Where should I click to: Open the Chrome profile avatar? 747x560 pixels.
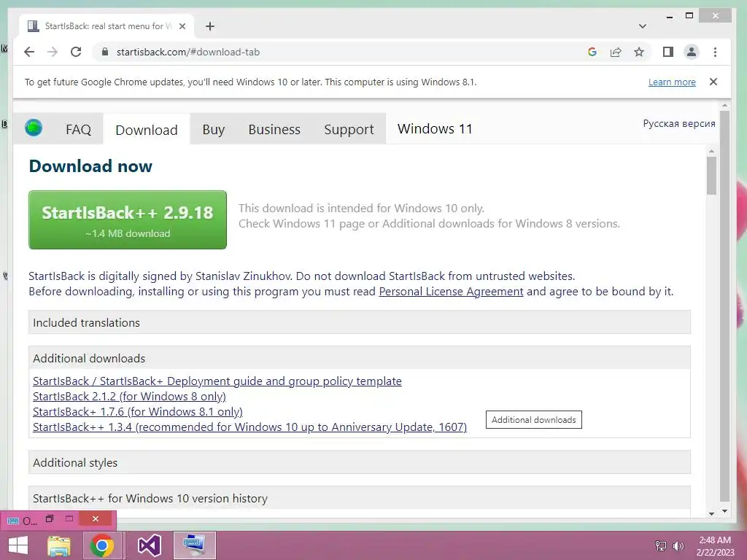pos(692,52)
